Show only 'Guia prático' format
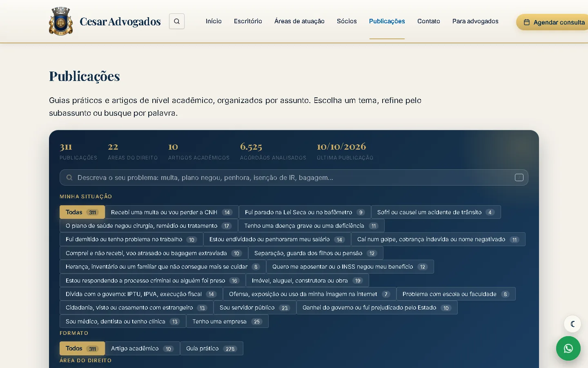Viewport: 588px width, 368px height. 212,348
